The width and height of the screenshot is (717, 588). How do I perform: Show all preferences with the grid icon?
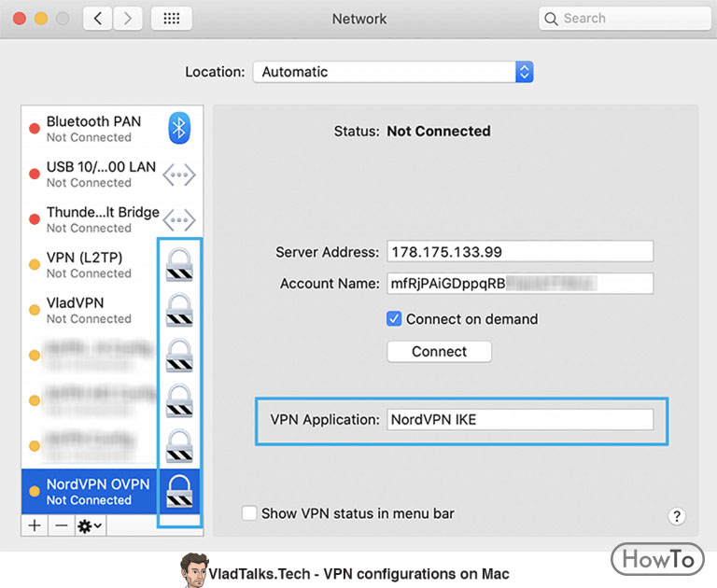172,19
